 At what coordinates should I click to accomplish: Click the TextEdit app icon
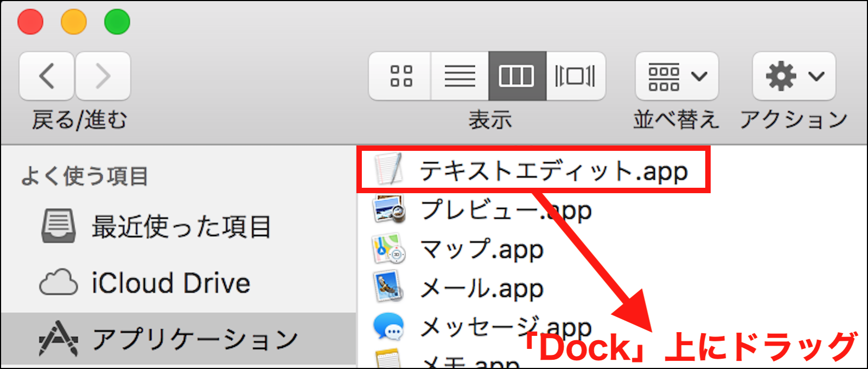389,169
